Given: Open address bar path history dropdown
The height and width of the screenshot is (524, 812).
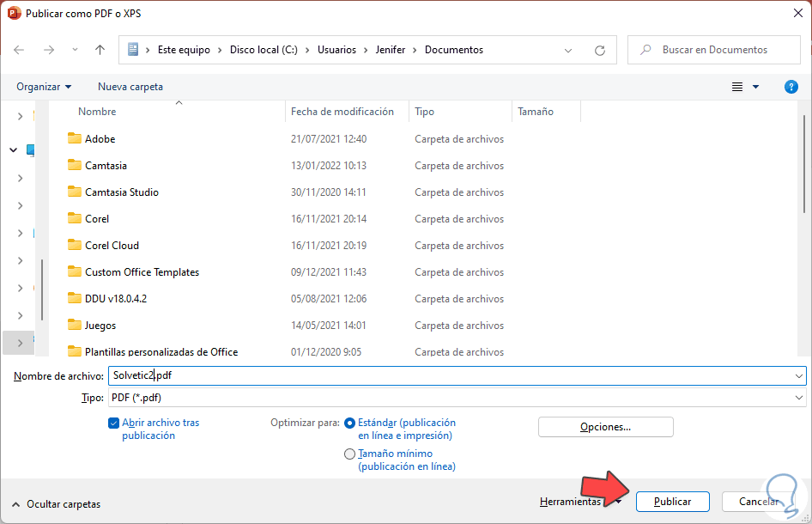Looking at the screenshot, I should coord(568,50).
